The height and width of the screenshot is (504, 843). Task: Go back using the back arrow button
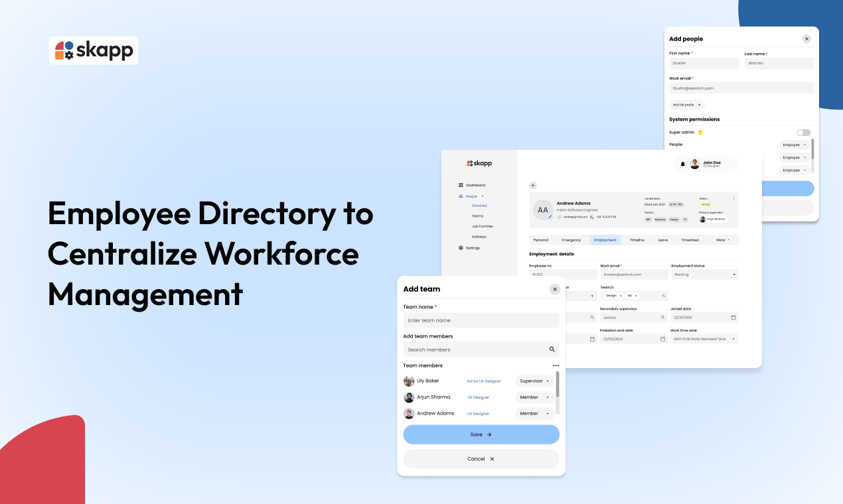pyautogui.click(x=533, y=185)
